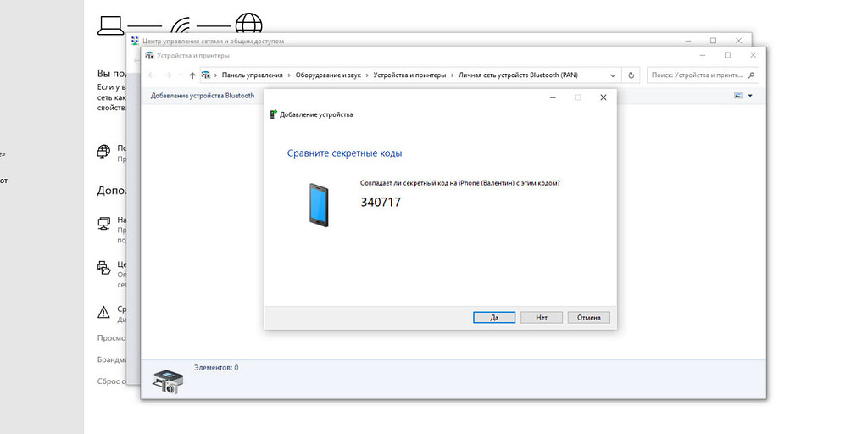Close the Добавление устройства dialog
Screen dimensions: 868x434
[603, 97]
